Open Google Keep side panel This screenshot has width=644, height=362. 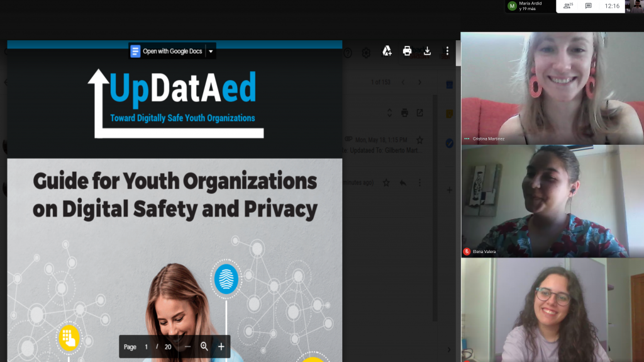pos(449,113)
